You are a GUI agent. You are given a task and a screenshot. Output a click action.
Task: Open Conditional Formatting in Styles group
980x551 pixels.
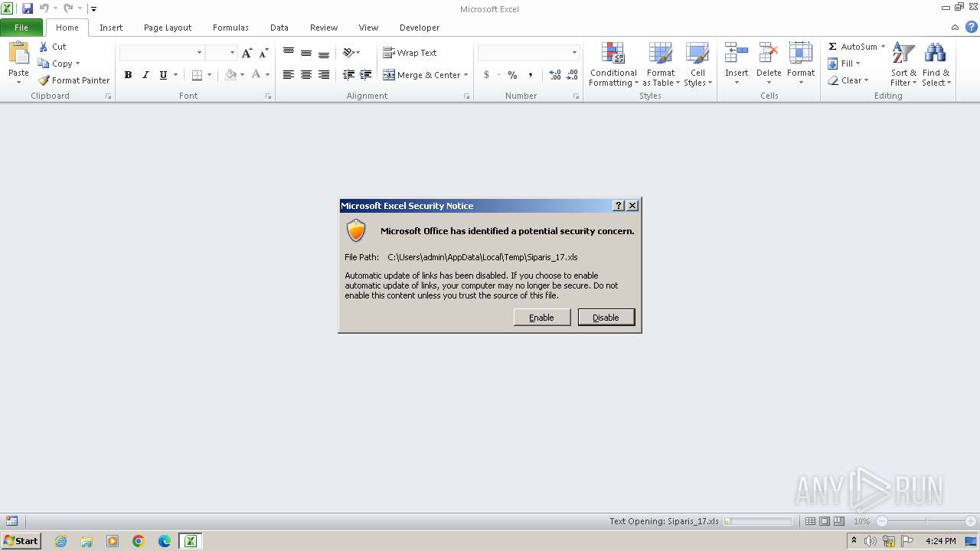click(x=613, y=64)
